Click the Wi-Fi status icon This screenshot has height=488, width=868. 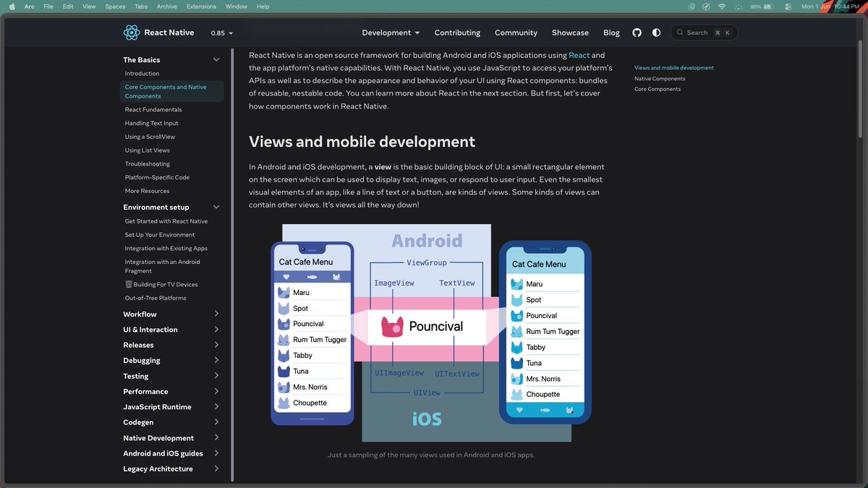click(722, 7)
